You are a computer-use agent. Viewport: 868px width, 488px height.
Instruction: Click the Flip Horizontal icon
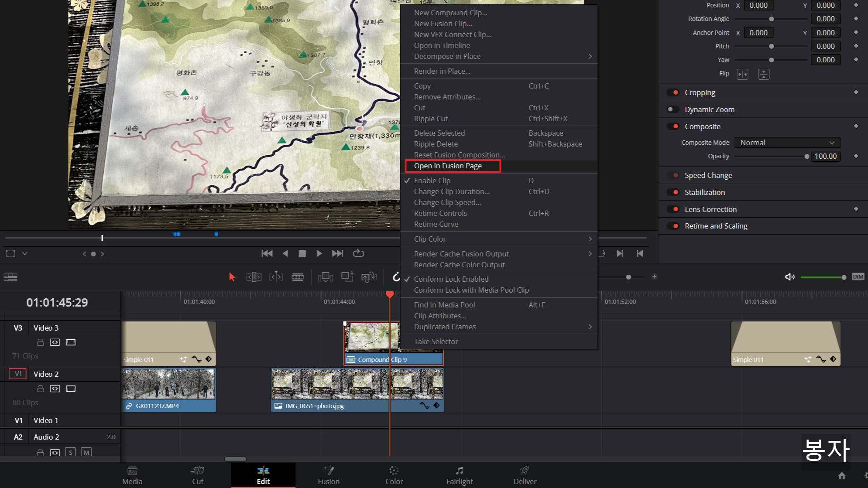click(x=742, y=74)
